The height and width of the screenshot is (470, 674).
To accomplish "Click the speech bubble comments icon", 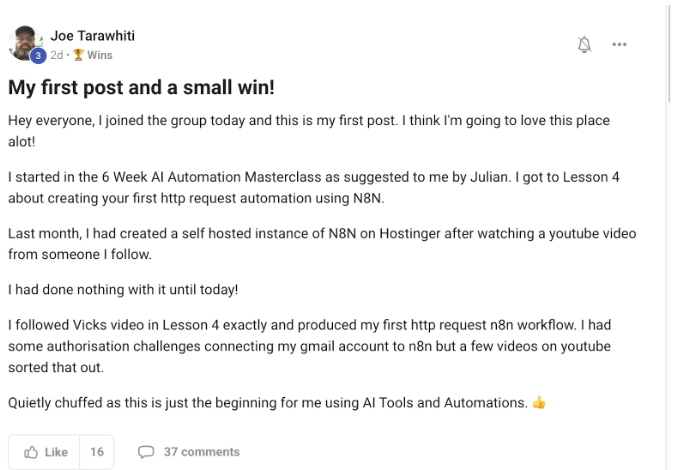I will click(146, 452).
